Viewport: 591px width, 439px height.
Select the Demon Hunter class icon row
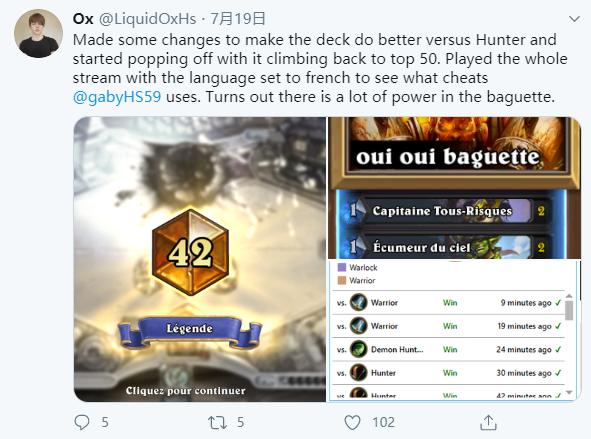coord(448,349)
